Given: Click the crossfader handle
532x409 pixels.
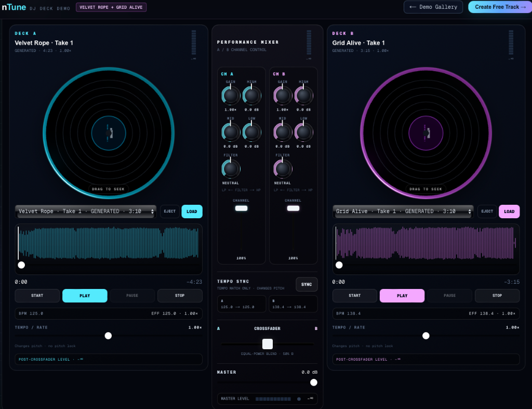Looking at the screenshot, I should click(x=268, y=344).
